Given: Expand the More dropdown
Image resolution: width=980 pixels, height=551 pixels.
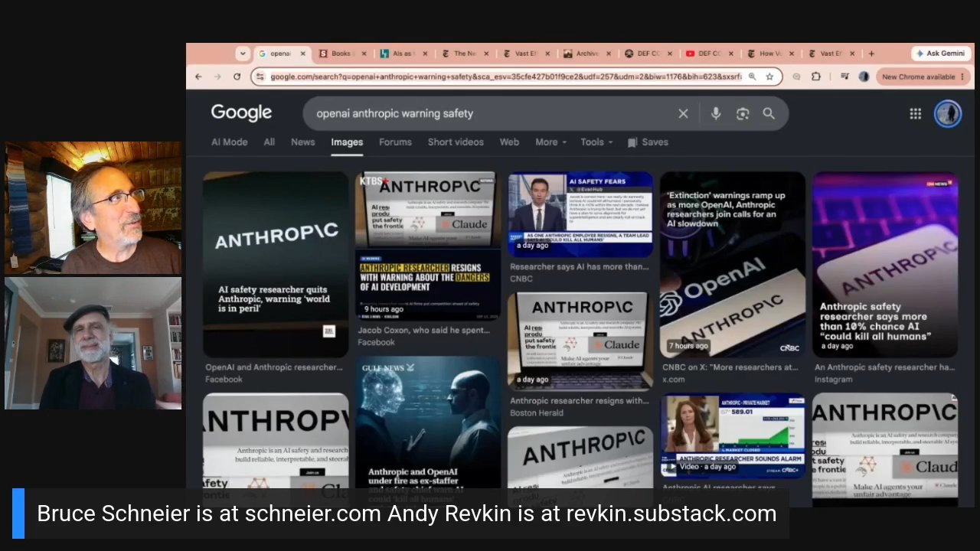Looking at the screenshot, I should [x=550, y=142].
